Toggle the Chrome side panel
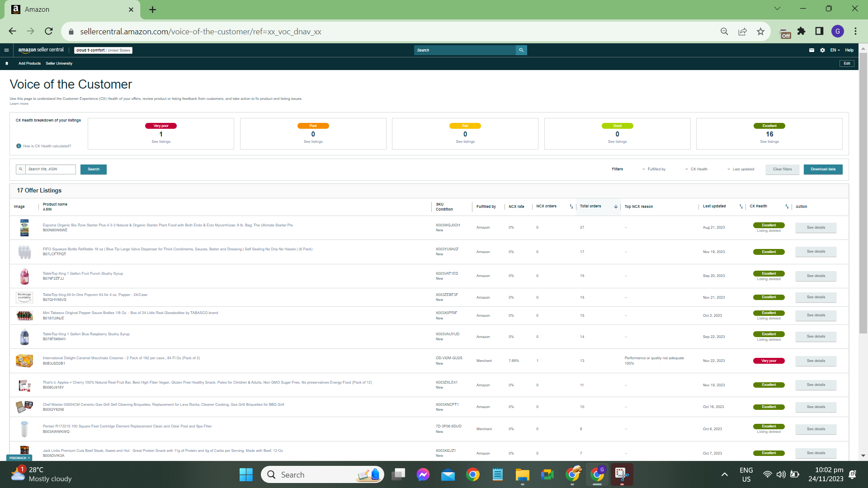Image resolution: width=868 pixels, height=488 pixels. pyautogui.click(x=819, y=31)
